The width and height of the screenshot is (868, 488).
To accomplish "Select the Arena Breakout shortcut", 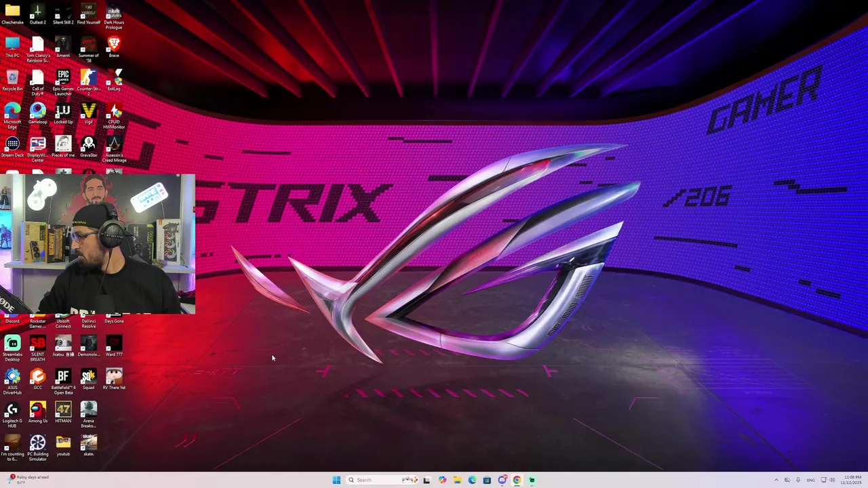I will coord(88,413).
